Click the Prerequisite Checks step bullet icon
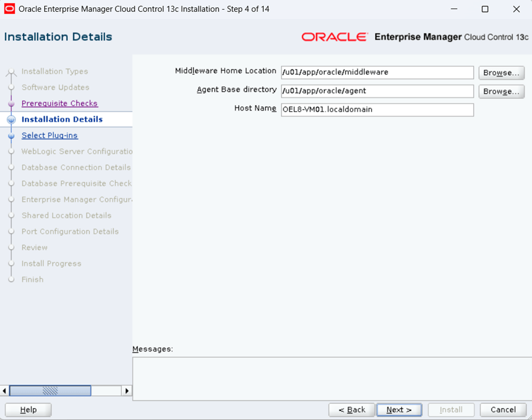 point(11,104)
